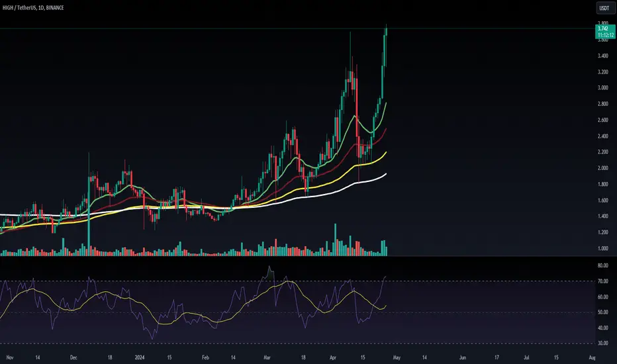Click the 30.00 RSI scale label

click(603, 343)
